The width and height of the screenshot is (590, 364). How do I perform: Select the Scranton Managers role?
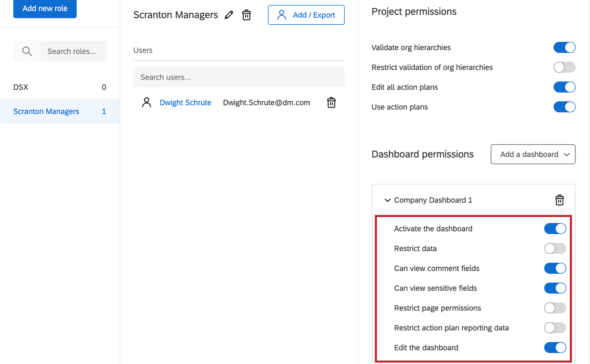(46, 111)
